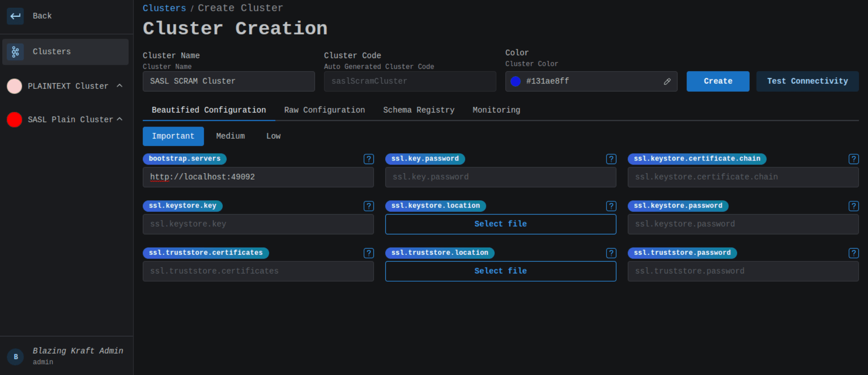Click the bootstrap.servers label badge
Image resolution: width=868 pixels, height=375 pixels.
pos(184,159)
